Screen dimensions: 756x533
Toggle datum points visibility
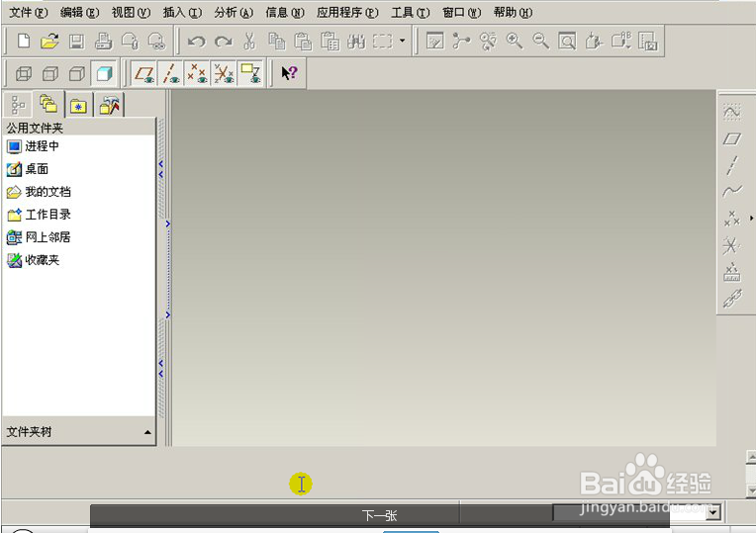click(197, 74)
